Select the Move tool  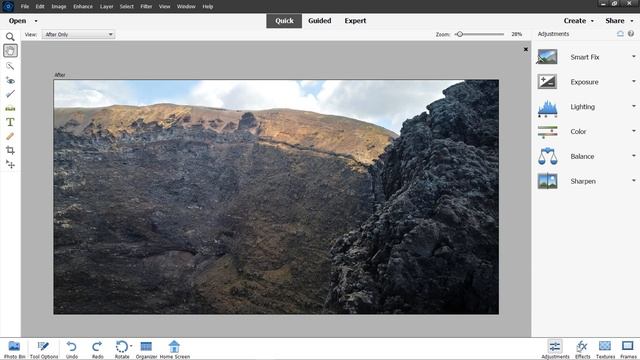pyautogui.click(x=10, y=164)
